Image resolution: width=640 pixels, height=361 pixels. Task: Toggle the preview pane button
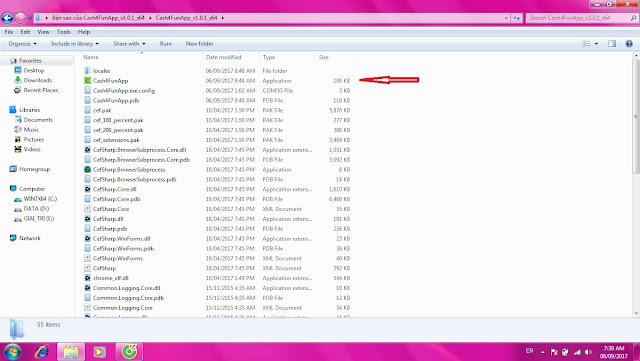[612, 44]
